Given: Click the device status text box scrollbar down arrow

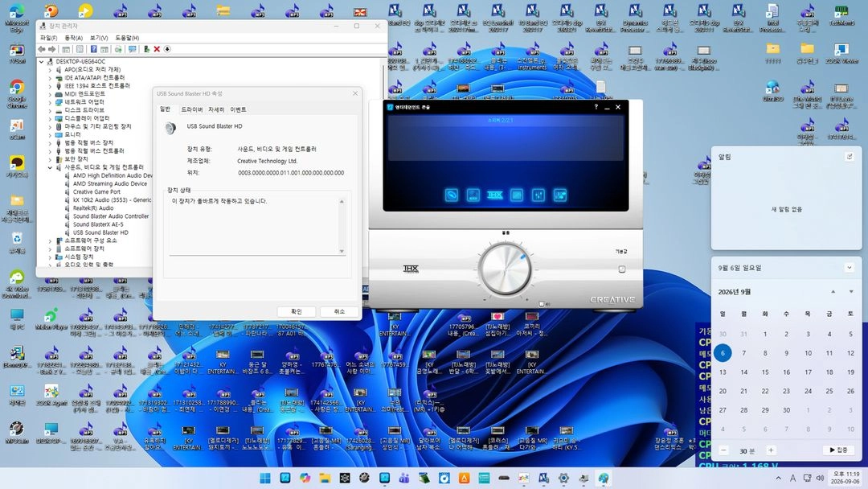Looking at the screenshot, I should [342, 251].
